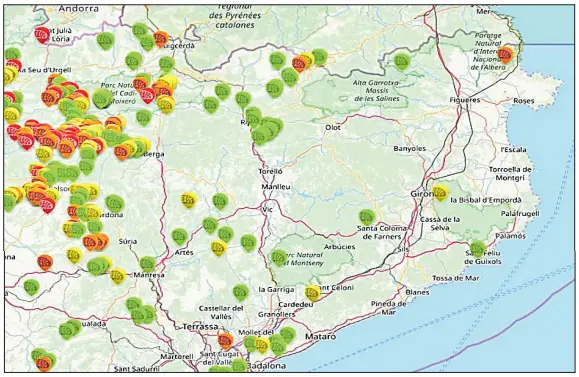Open the yellow marker at Girona
Screen dimensions: 579x377
click(x=440, y=192)
